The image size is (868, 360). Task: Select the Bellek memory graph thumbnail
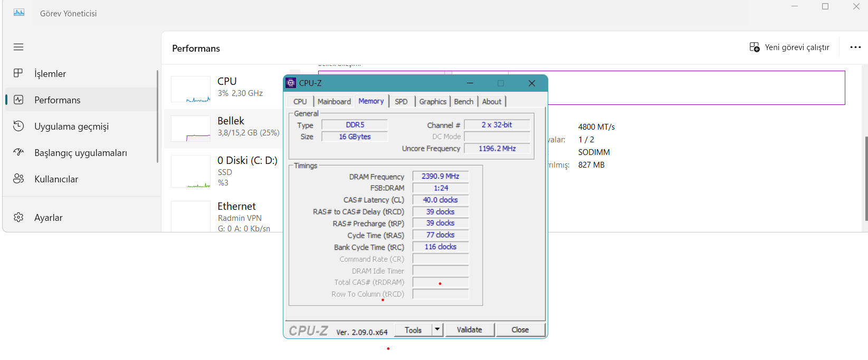[190, 129]
